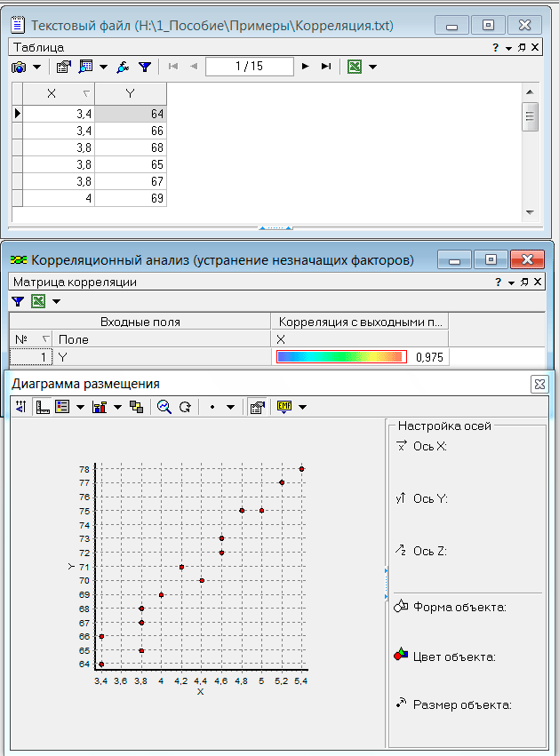
Task: Click the table's vertical scrollbar up arrow
Action: pos(530,92)
